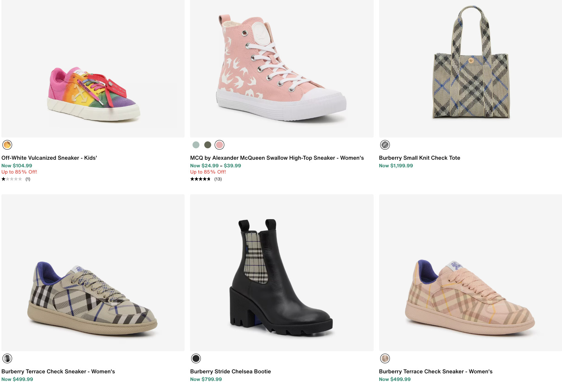Open the 13 reviews for MCQ sneaker
Screen dimensions: 562x392
click(218, 179)
